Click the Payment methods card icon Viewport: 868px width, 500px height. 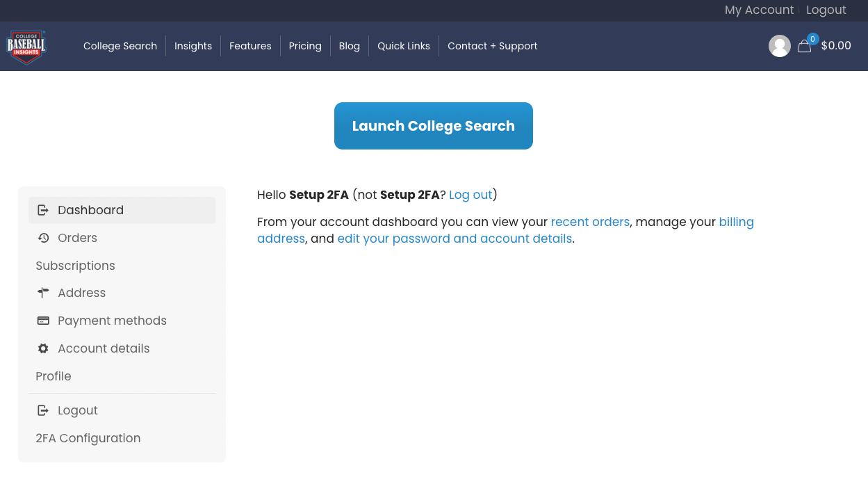[43, 321]
